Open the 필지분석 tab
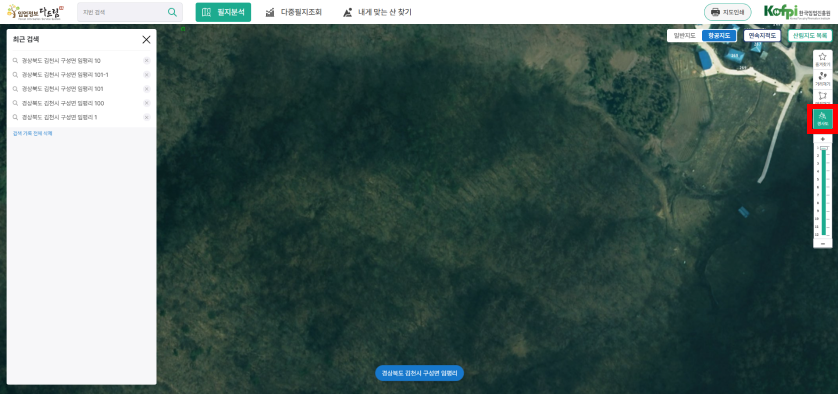This screenshot has width=838, height=394. [x=223, y=12]
